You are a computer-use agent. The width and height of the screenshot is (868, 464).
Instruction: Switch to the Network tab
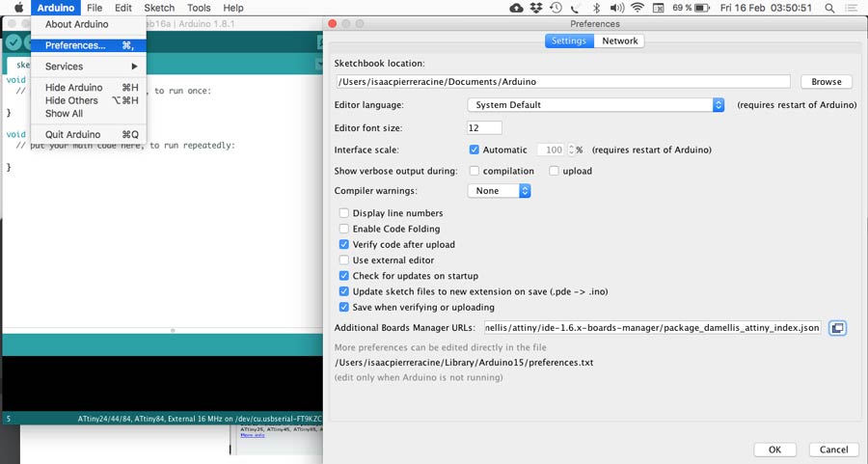(619, 41)
